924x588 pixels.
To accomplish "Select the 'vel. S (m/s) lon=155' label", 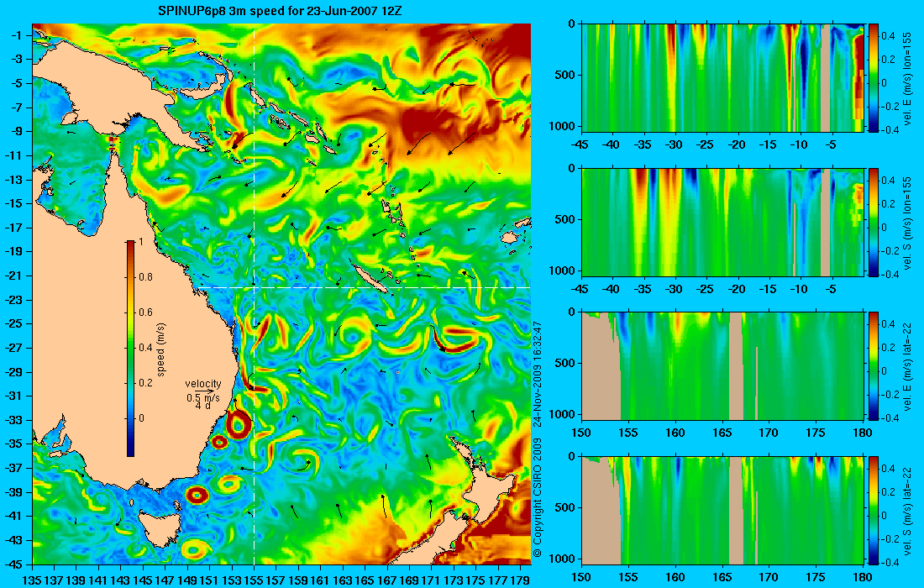I will coord(907,222).
